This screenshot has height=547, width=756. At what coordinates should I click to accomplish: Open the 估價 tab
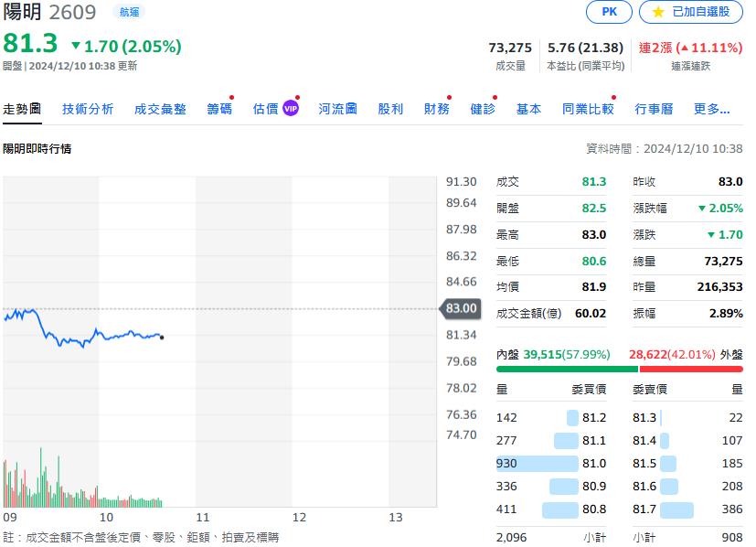click(x=266, y=109)
